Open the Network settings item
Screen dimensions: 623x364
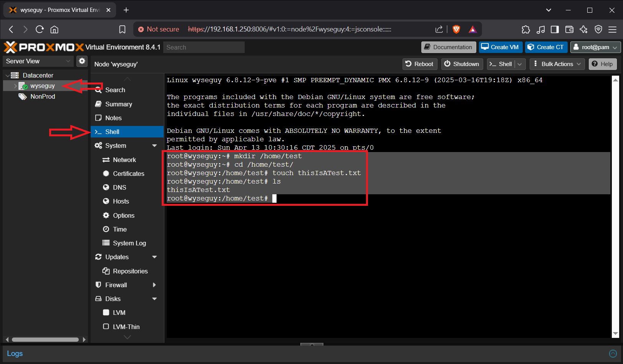coord(127,160)
